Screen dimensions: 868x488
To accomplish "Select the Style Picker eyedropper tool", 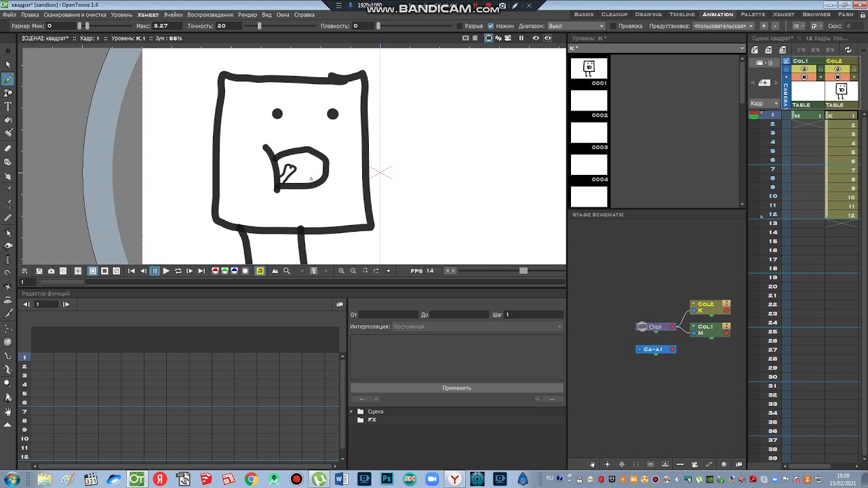I will (8, 190).
